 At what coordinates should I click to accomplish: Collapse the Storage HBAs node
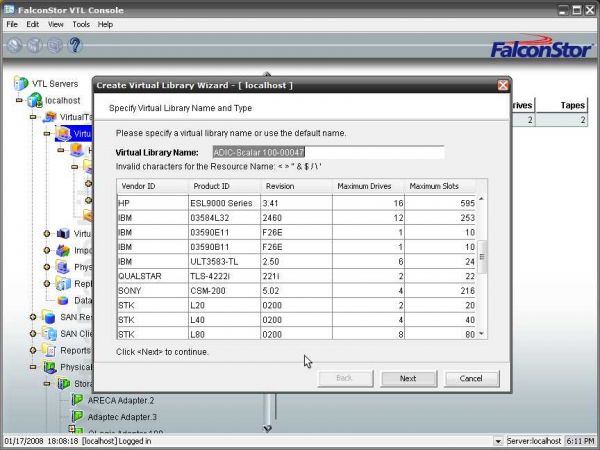47,383
